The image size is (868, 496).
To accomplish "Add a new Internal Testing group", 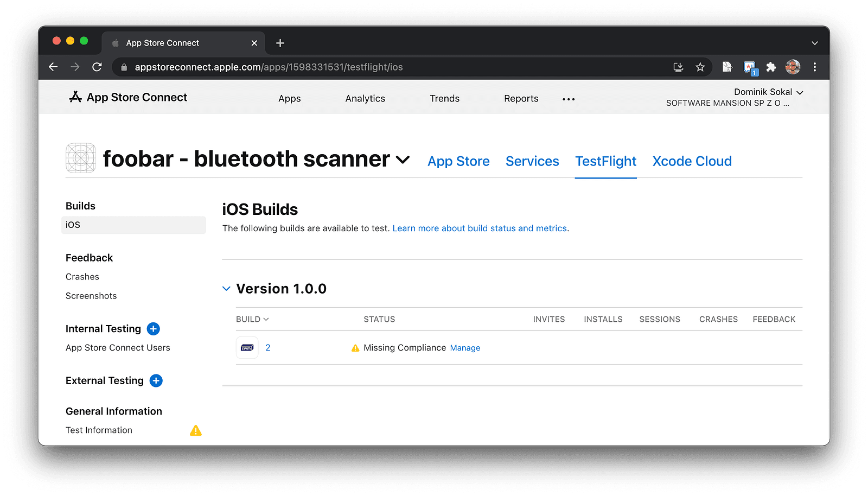I will click(x=154, y=329).
